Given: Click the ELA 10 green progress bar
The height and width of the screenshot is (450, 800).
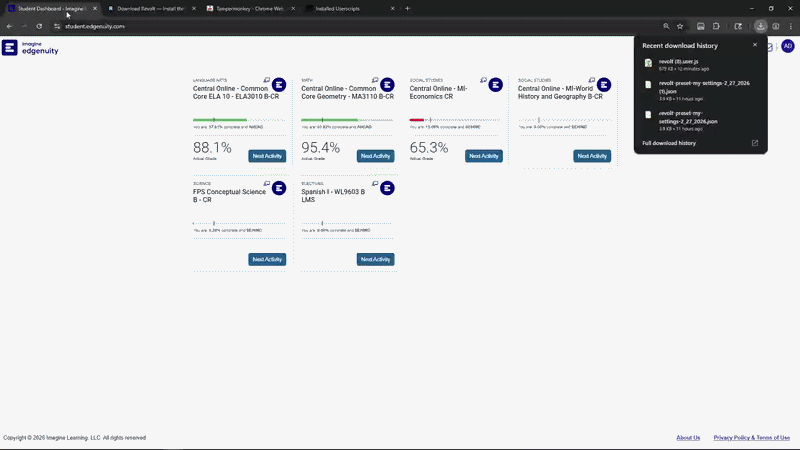Looking at the screenshot, I should pyautogui.click(x=219, y=120).
